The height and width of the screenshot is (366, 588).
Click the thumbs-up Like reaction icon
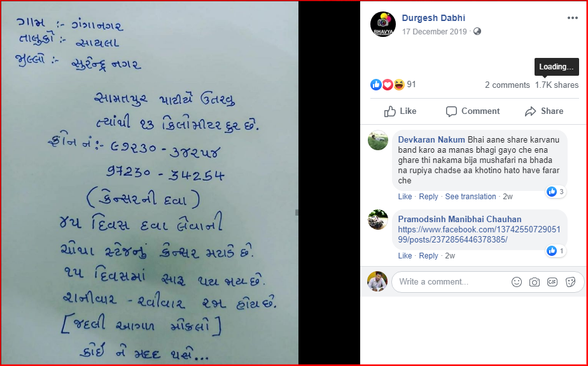375,85
